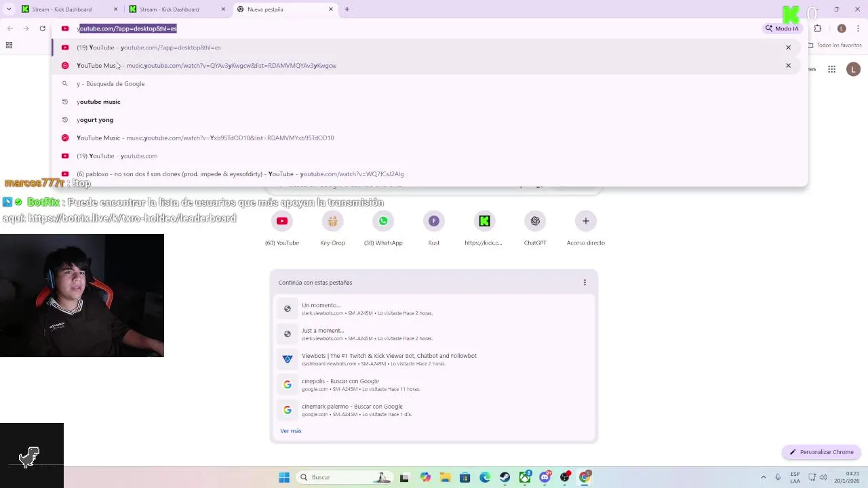Viewport: 868px width, 488px height.
Task: Show hidden system tray icons
Action: (764, 477)
